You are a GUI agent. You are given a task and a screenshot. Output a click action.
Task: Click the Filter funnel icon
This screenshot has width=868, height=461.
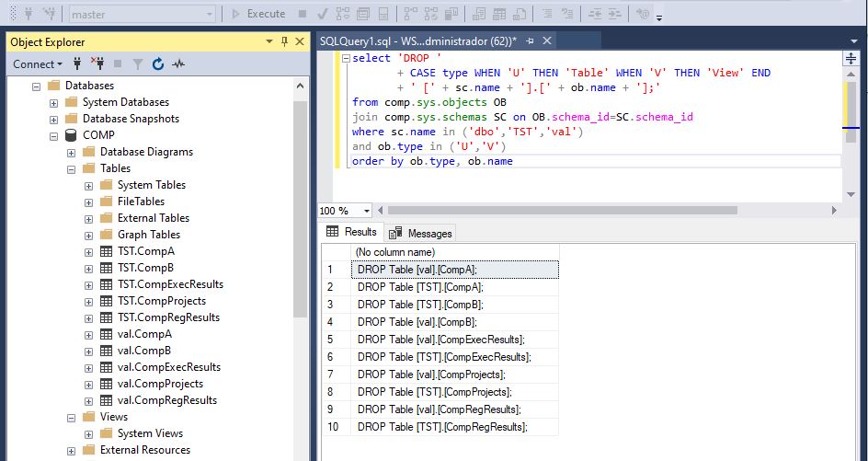138,64
